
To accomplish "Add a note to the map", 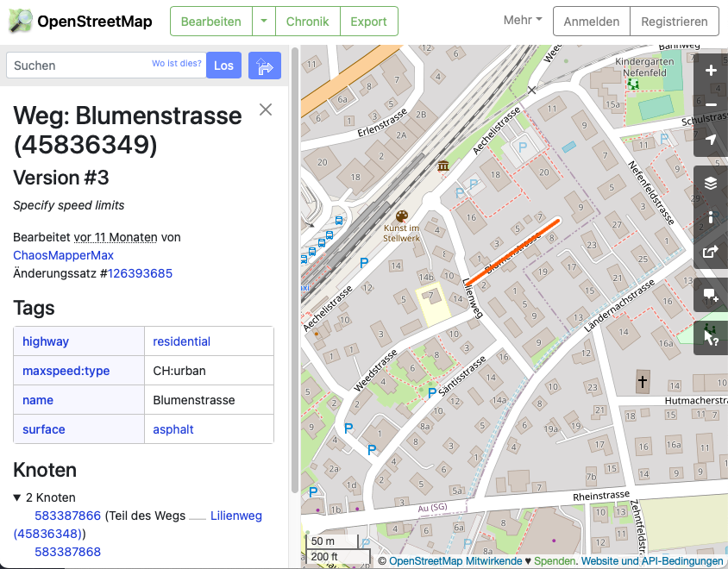I will pyautogui.click(x=710, y=296).
